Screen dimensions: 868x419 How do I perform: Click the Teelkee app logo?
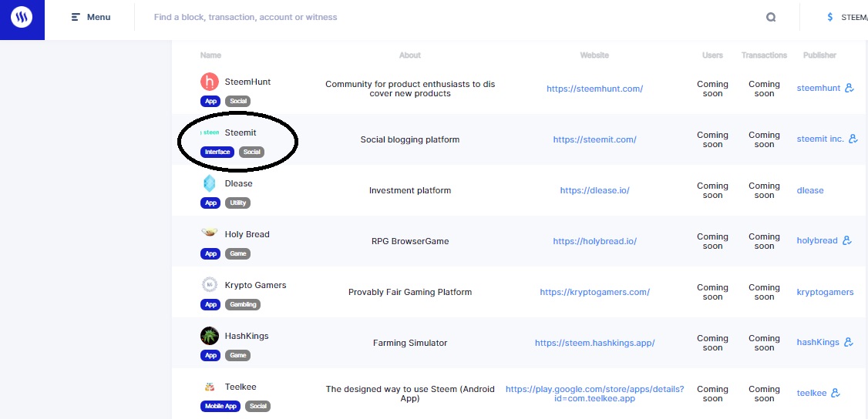click(x=209, y=387)
